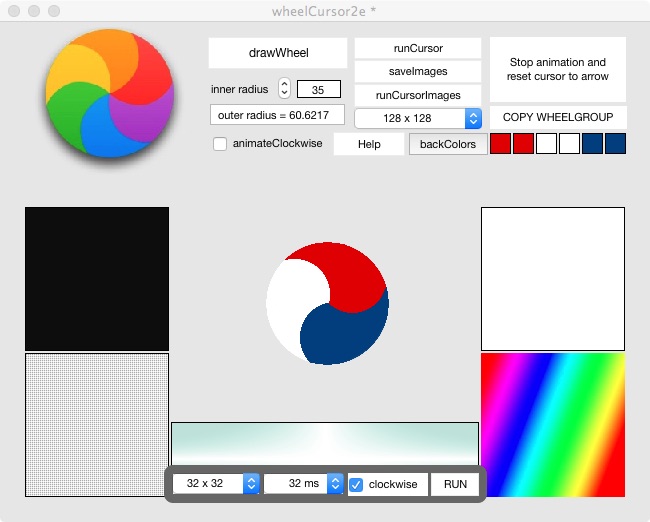Click the inner radius value field
Image resolution: width=650 pixels, height=522 pixels.
(319, 89)
